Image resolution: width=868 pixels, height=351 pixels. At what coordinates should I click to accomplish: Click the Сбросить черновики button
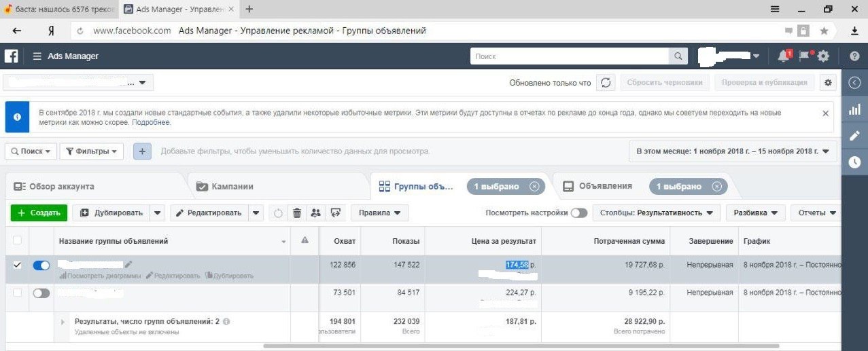tap(665, 83)
